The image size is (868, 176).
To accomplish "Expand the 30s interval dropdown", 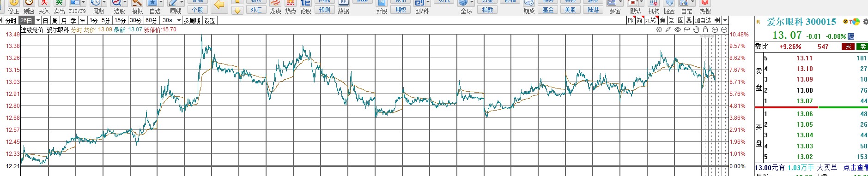I will [179, 20].
